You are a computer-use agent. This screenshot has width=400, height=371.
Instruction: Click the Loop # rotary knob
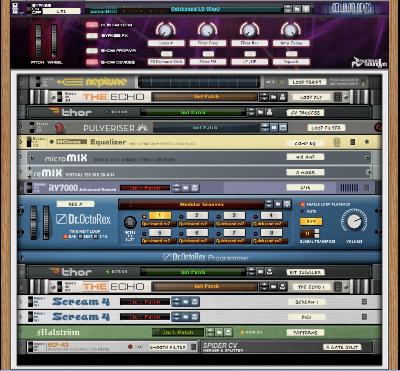pos(166,30)
